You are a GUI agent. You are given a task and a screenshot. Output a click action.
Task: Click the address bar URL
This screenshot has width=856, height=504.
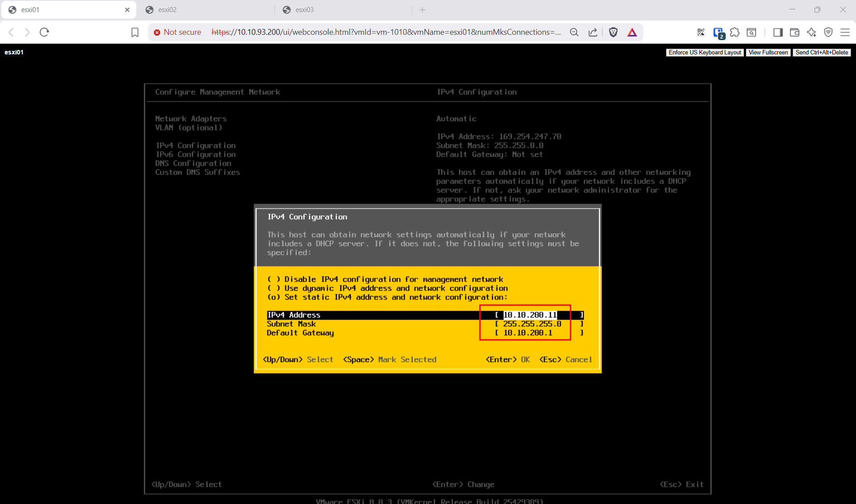[386, 32]
